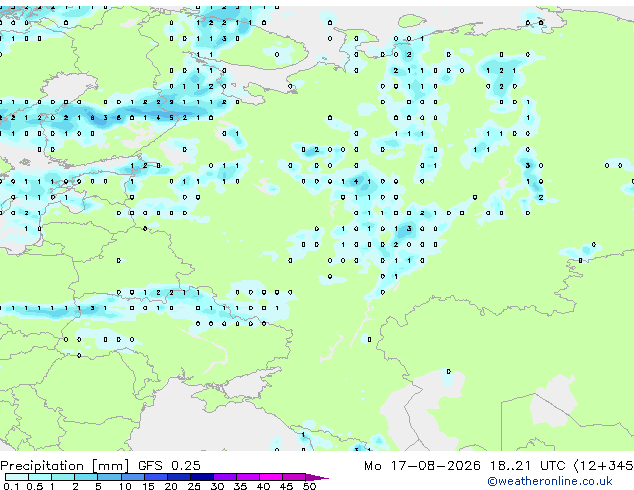Click the 'Precipitation [mm]' title text
This screenshot has height=490, width=634.
coord(65,466)
